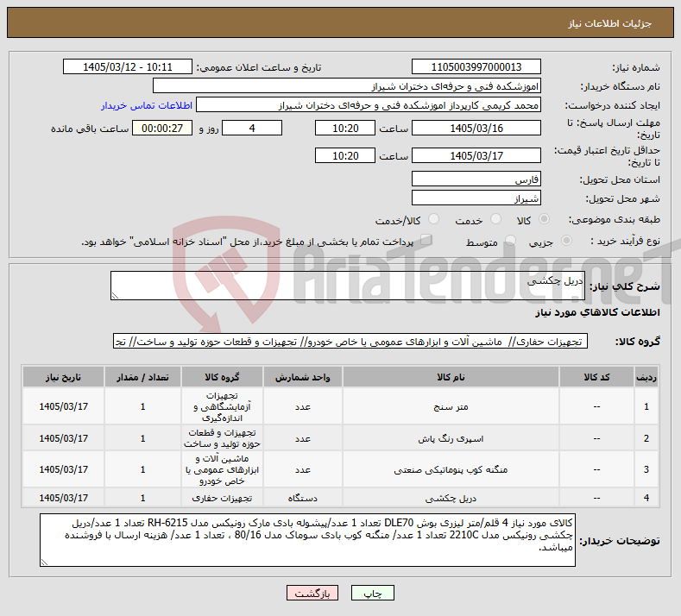Click the نام کالا column header
Viewport: 681px width, 616px height.
tap(451, 377)
